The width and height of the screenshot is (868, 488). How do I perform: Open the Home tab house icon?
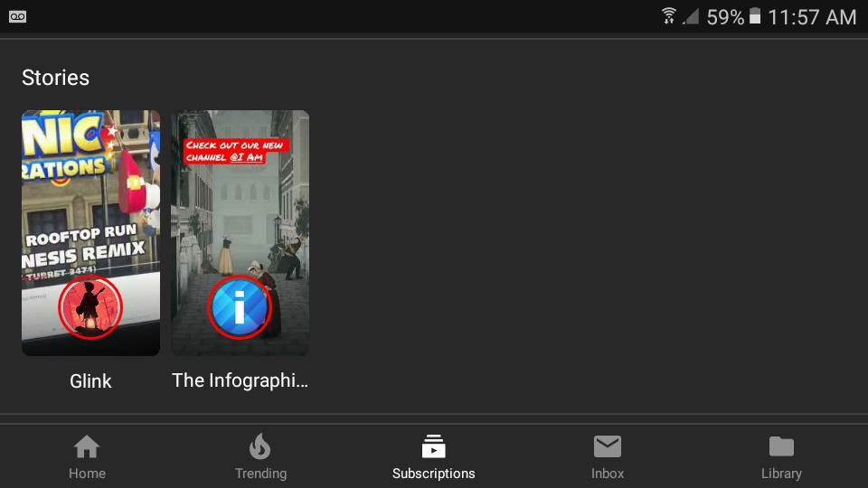coord(87,446)
